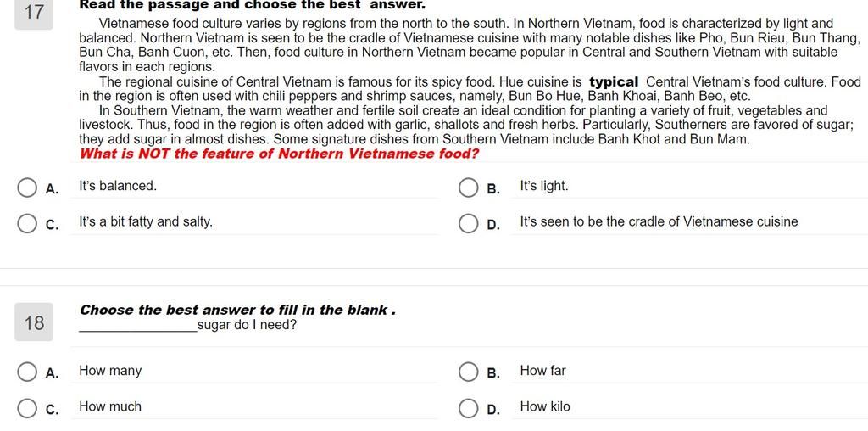Screen dimensions: 868x431
Task: Click the "How kilo" answer text
Action: [545, 406]
